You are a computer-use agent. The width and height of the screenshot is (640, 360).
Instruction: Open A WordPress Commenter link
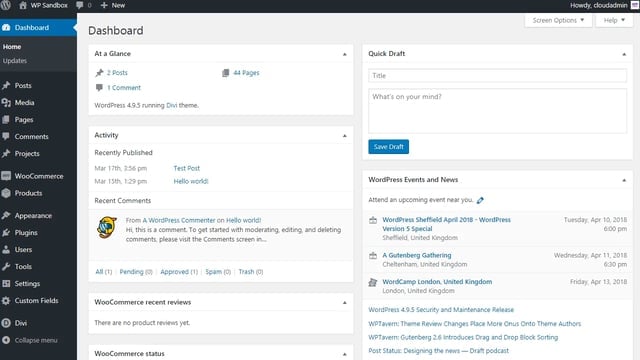(x=179, y=220)
